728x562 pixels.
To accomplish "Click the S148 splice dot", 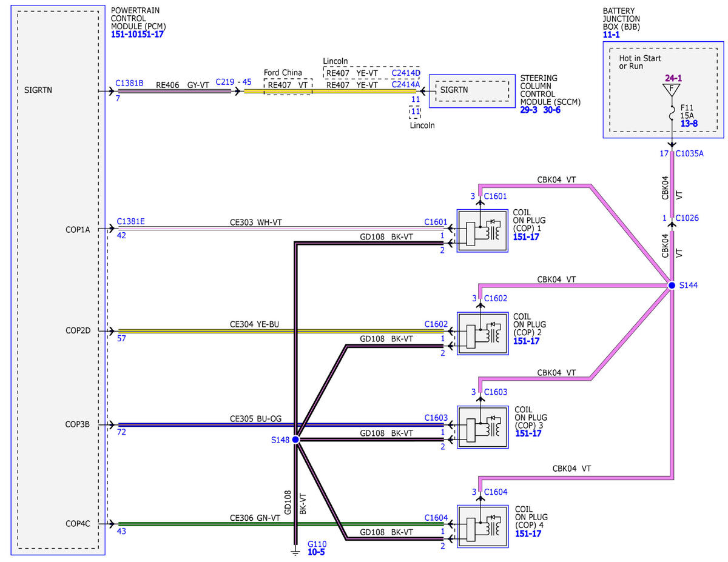I will (x=295, y=439).
